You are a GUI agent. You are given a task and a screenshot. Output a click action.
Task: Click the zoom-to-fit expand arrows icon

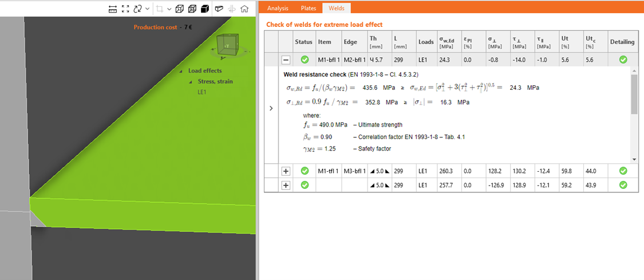tap(125, 9)
